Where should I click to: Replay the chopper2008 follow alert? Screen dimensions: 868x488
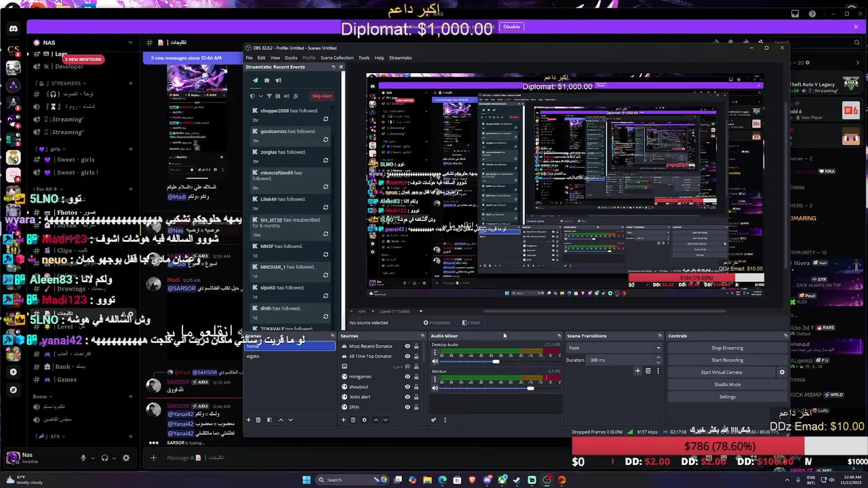(x=325, y=119)
